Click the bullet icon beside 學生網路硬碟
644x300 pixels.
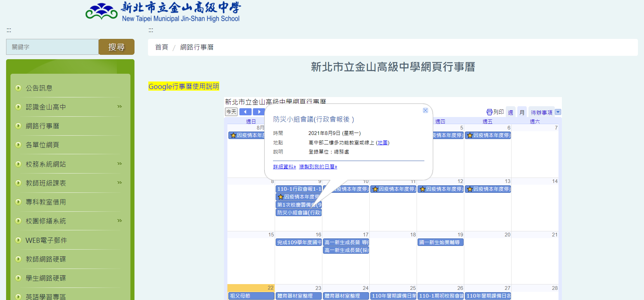pyautogui.click(x=18, y=278)
